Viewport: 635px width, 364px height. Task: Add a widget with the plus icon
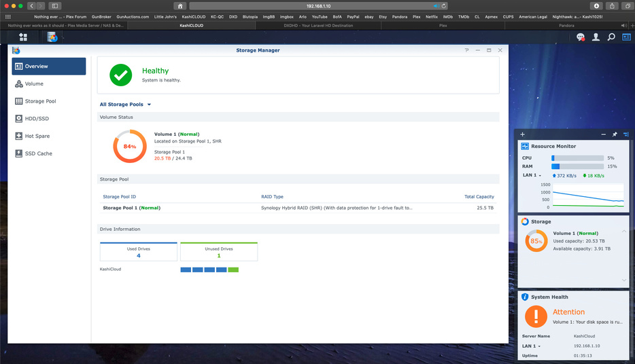click(x=522, y=134)
